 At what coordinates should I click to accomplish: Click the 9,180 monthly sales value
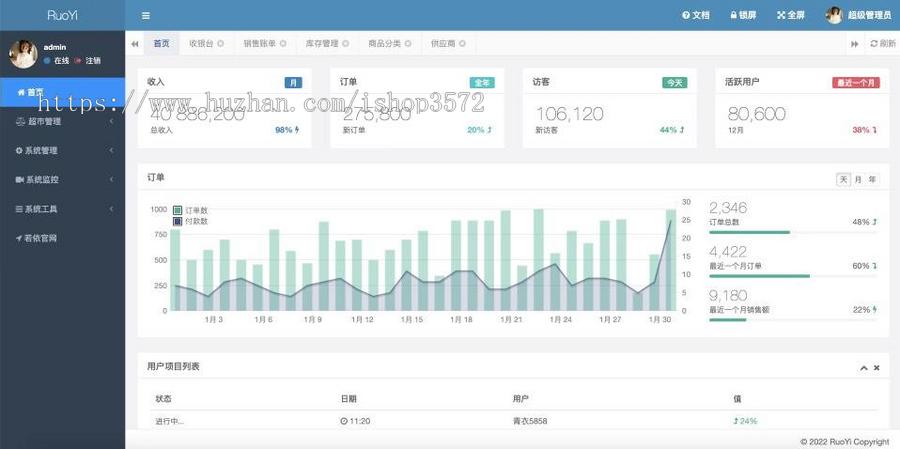(x=728, y=295)
